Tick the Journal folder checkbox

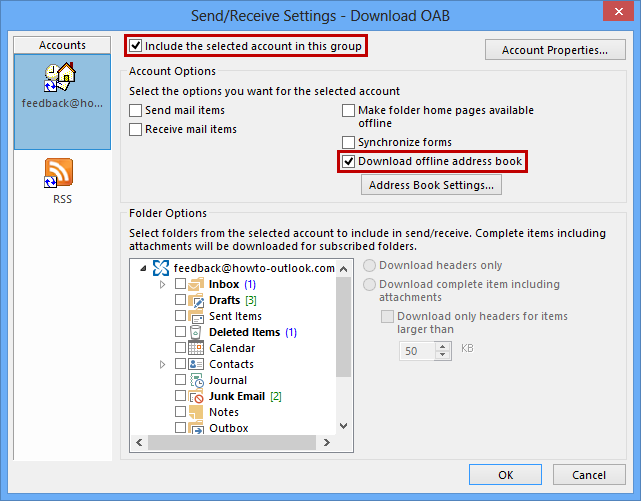pyautogui.click(x=180, y=380)
